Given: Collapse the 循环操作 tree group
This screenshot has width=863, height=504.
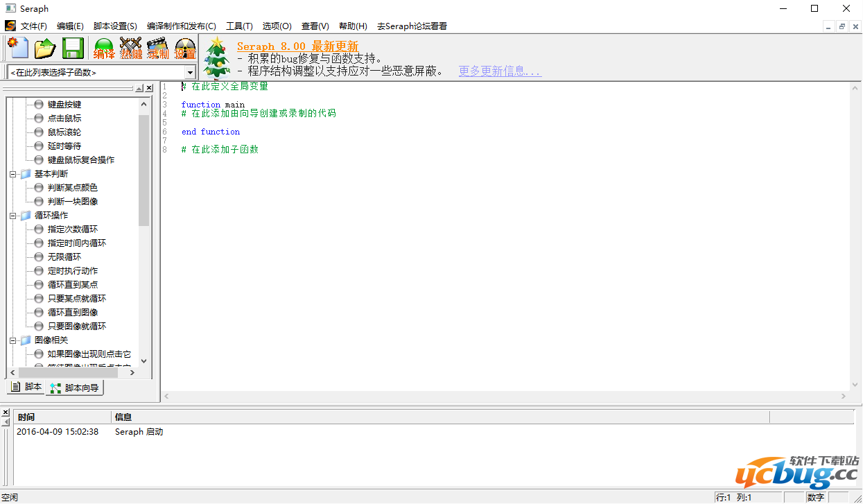Looking at the screenshot, I should [13, 216].
